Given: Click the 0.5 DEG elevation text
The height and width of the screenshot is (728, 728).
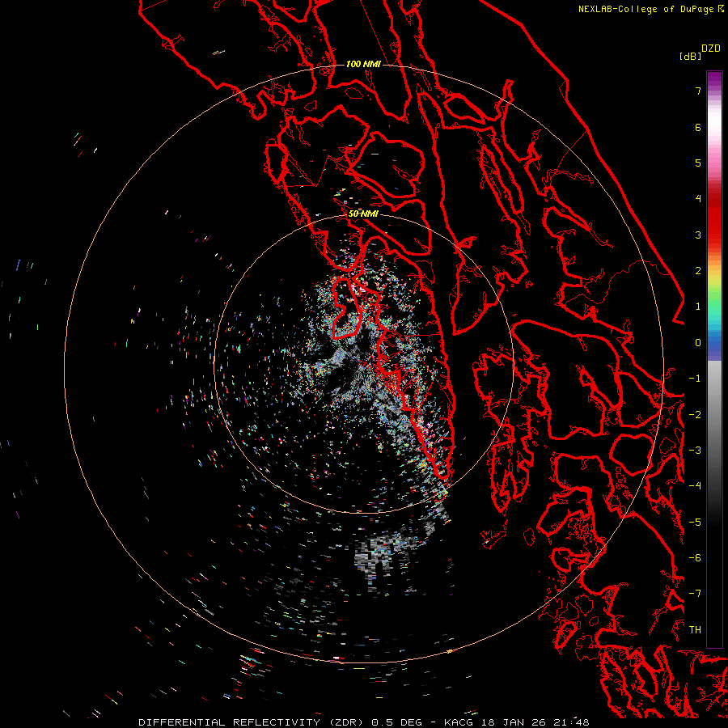Looking at the screenshot, I should pos(396,722).
